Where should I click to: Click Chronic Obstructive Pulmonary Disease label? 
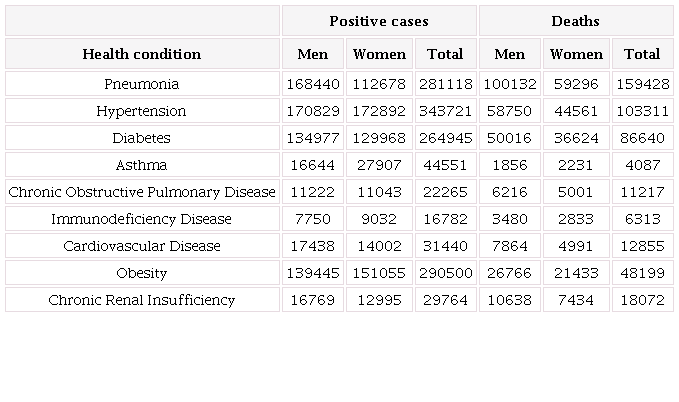click(142, 192)
